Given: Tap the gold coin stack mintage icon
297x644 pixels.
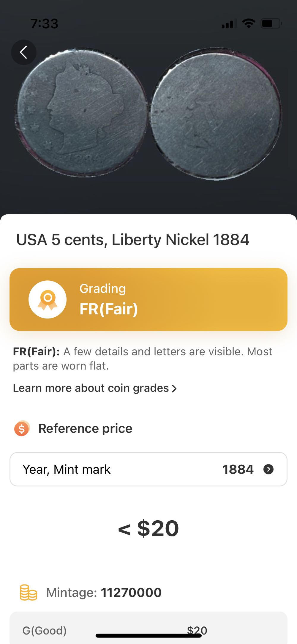Looking at the screenshot, I should click(x=28, y=593).
